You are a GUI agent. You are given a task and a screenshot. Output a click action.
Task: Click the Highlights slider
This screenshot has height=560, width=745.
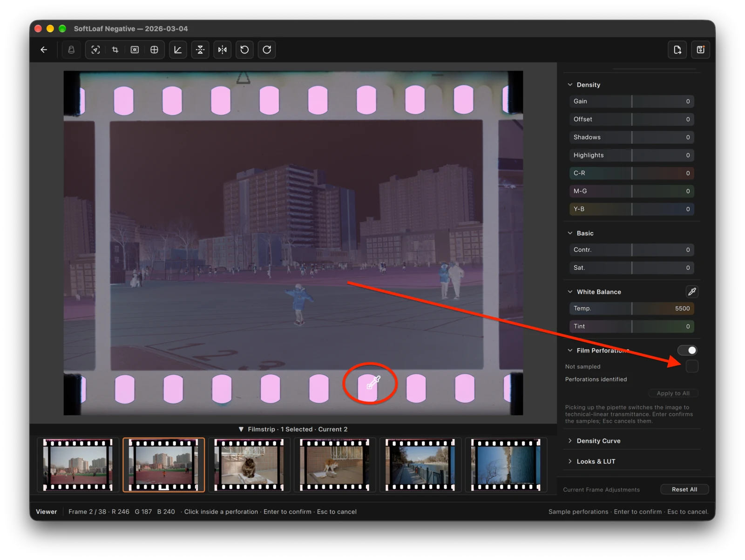pos(631,155)
